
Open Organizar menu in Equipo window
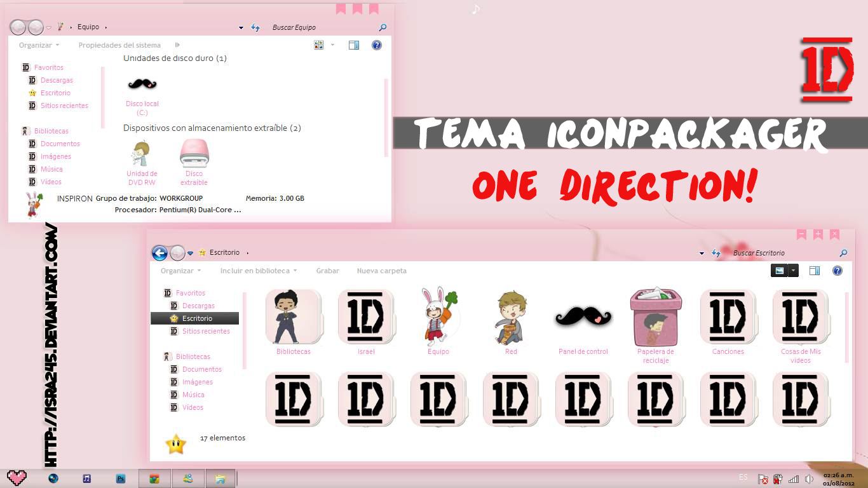[39, 45]
